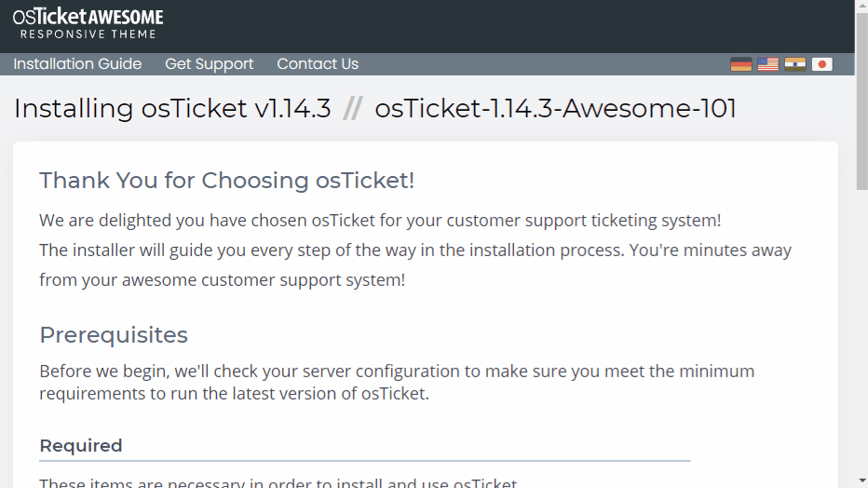Click the 'We are delighted you have chosen' sentence

(380, 220)
